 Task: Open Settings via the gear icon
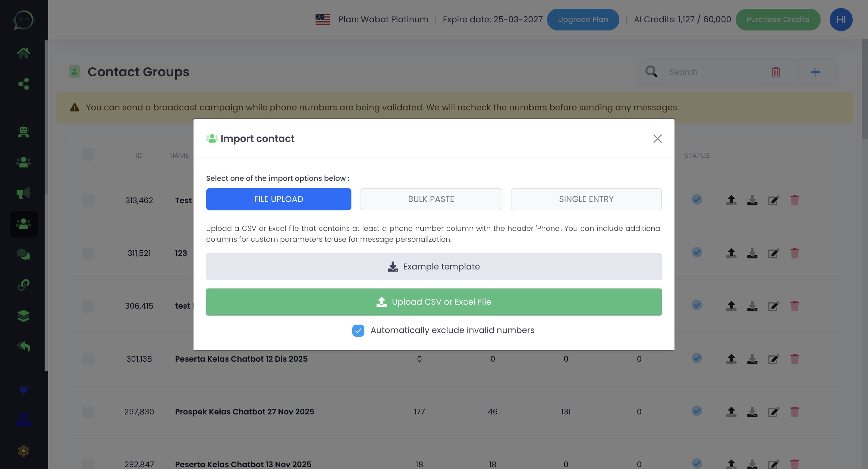pos(24,451)
